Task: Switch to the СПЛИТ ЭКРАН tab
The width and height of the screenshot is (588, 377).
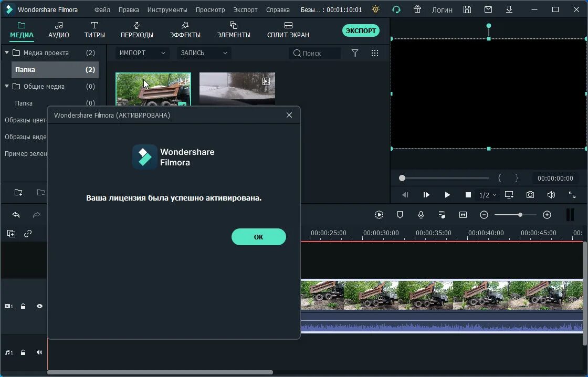Action: [x=288, y=30]
